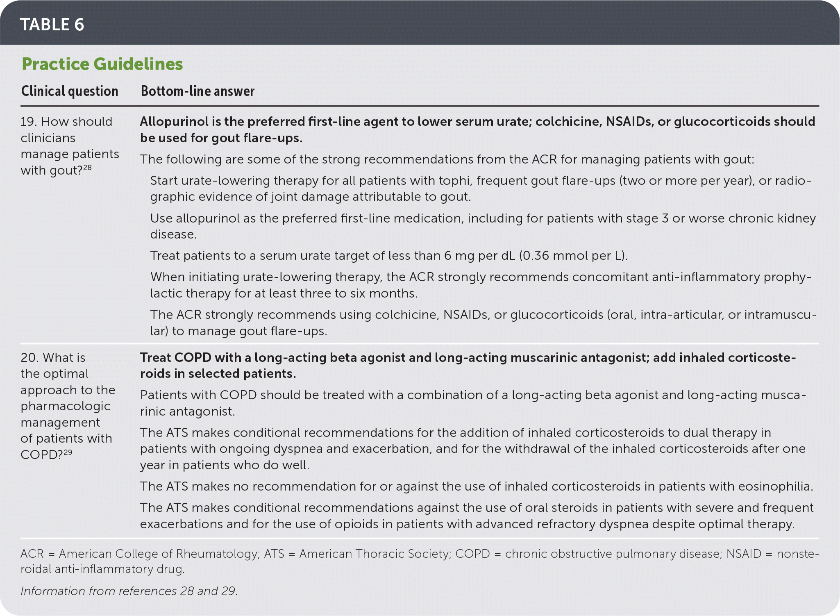Screen dimensions: 840x616
Task: Click the ATS eosinophilia no-recommendation sentence
Action: [x=476, y=486]
